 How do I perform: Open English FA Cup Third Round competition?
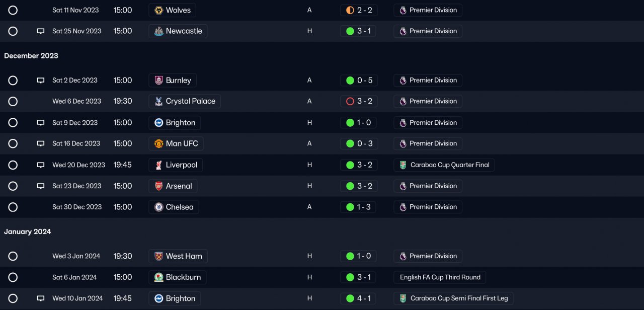pos(440,277)
